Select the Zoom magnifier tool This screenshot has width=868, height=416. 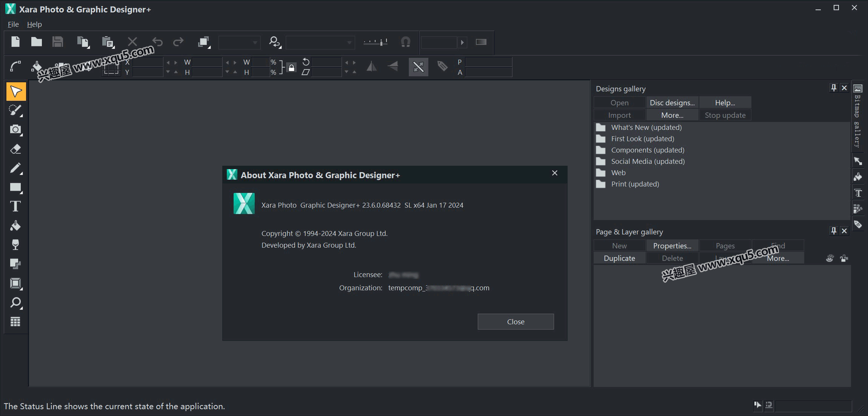[16, 302]
